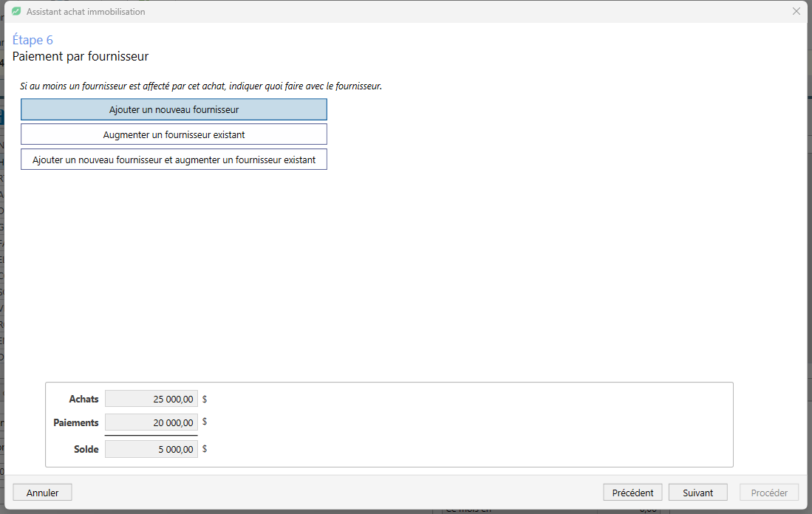812x514 pixels.
Task: Click the green app icon in title bar
Action: (x=16, y=11)
